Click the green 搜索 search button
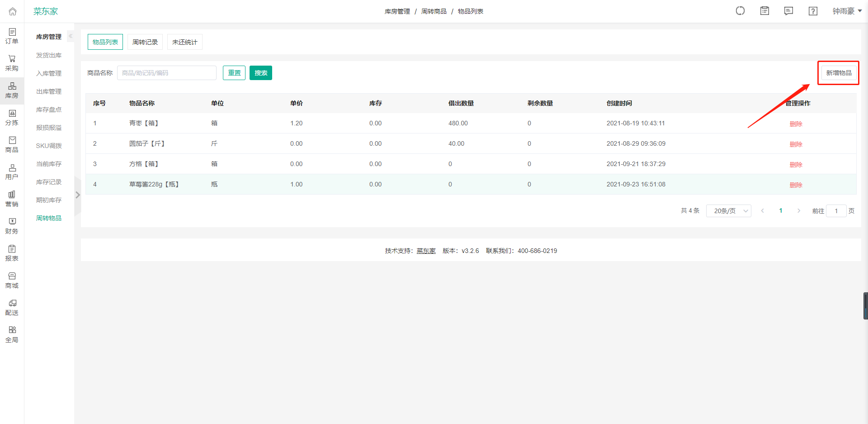This screenshot has height=424, width=868. [260, 73]
